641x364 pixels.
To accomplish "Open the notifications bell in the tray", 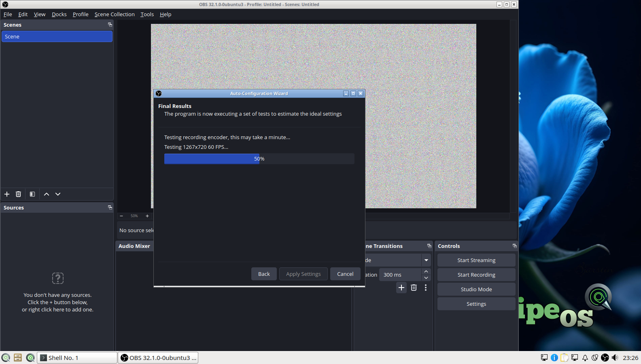I will [x=585, y=358].
